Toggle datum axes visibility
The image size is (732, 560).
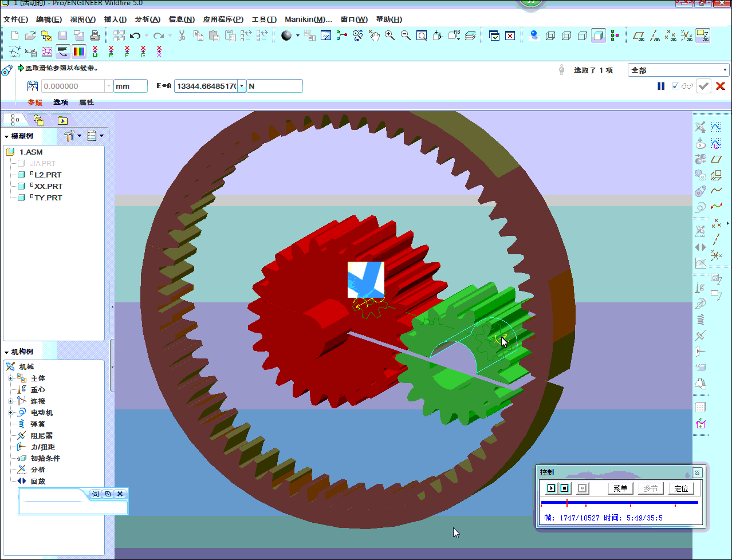coord(655,36)
